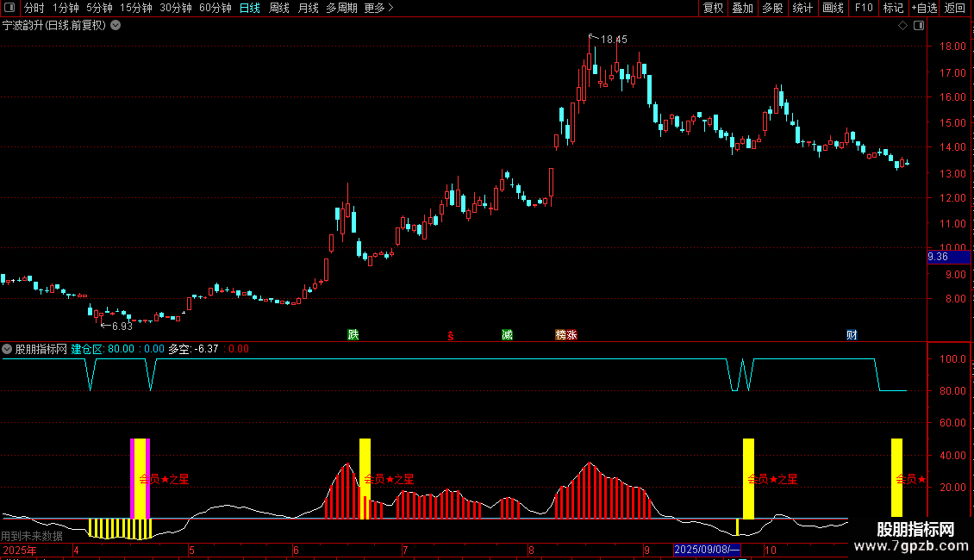The width and height of the screenshot is (974, 560).
Task: Click the 2025年 year label on time axis
Action: click(x=20, y=550)
